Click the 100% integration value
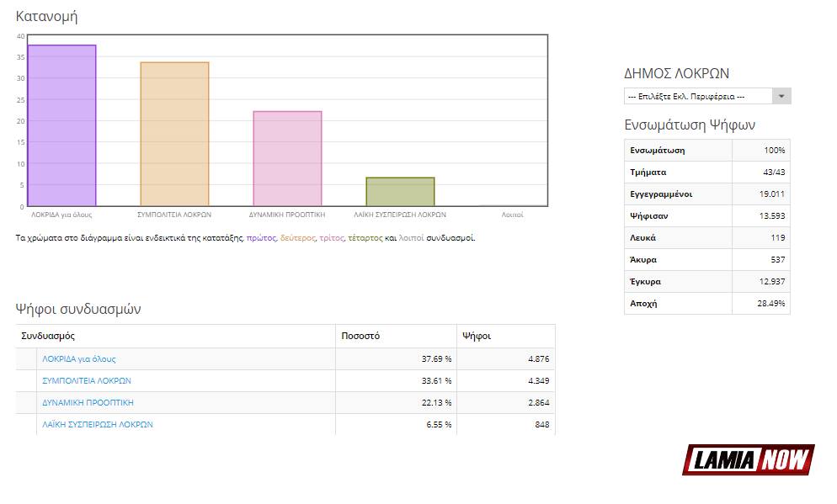The width and height of the screenshot is (837, 504). click(774, 151)
